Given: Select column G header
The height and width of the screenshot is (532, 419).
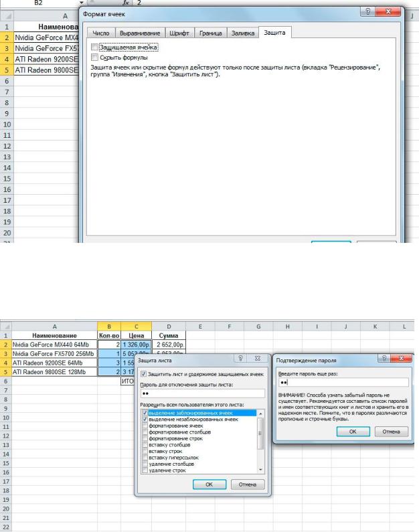Looking at the screenshot, I should pyautogui.click(x=258, y=327).
